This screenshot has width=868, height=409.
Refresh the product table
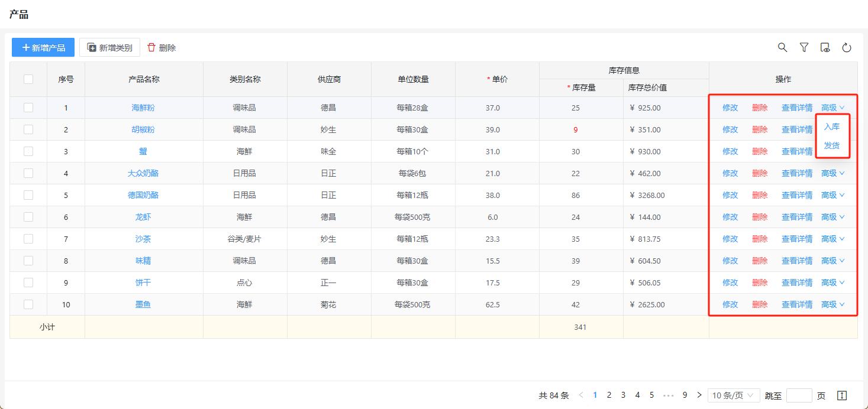coord(846,48)
